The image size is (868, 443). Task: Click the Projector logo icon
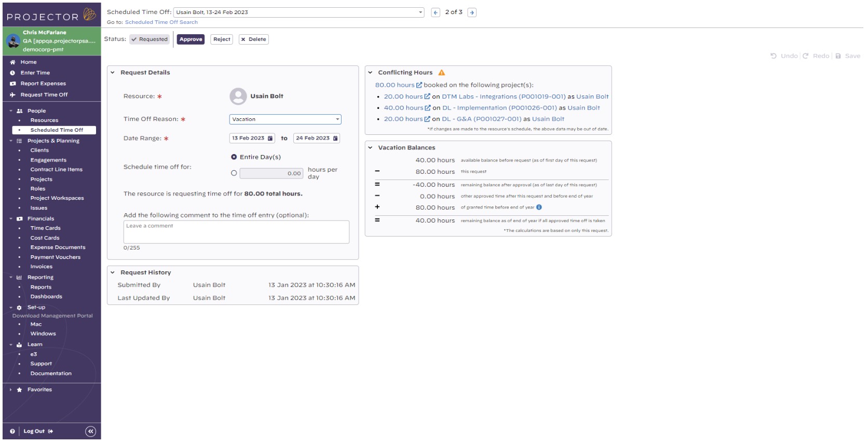click(x=90, y=15)
